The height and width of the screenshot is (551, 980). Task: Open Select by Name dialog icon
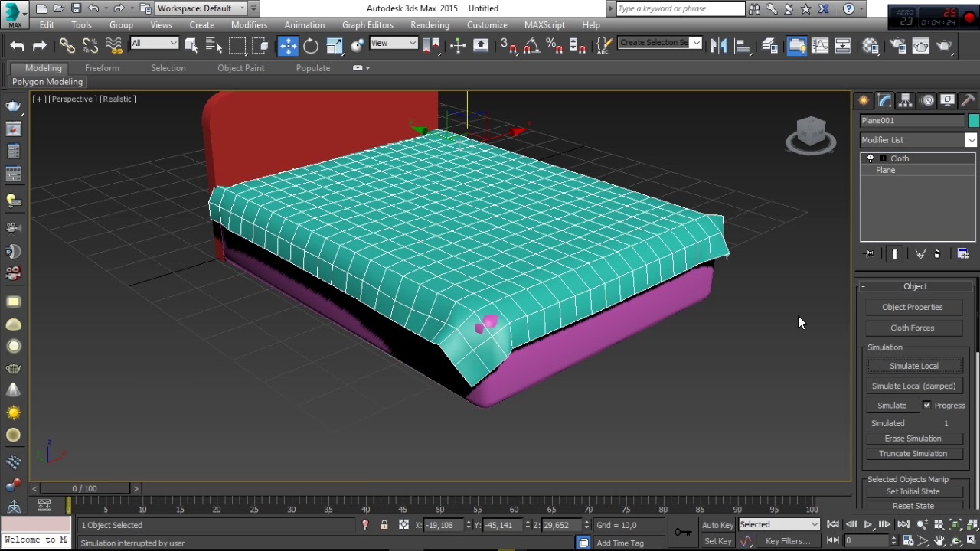pyautogui.click(x=214, y=46)
